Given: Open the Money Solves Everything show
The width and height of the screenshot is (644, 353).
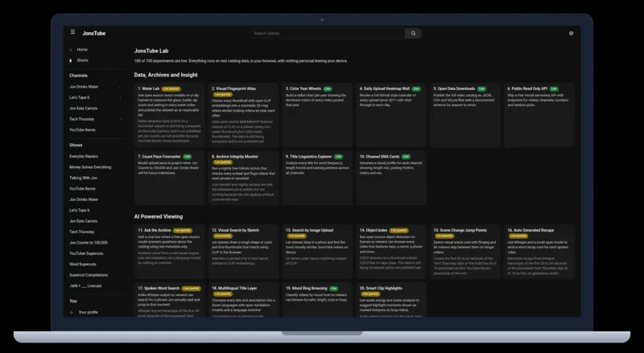Looking at the screenshot, I should pyautogui.click(x=90, y=167).
